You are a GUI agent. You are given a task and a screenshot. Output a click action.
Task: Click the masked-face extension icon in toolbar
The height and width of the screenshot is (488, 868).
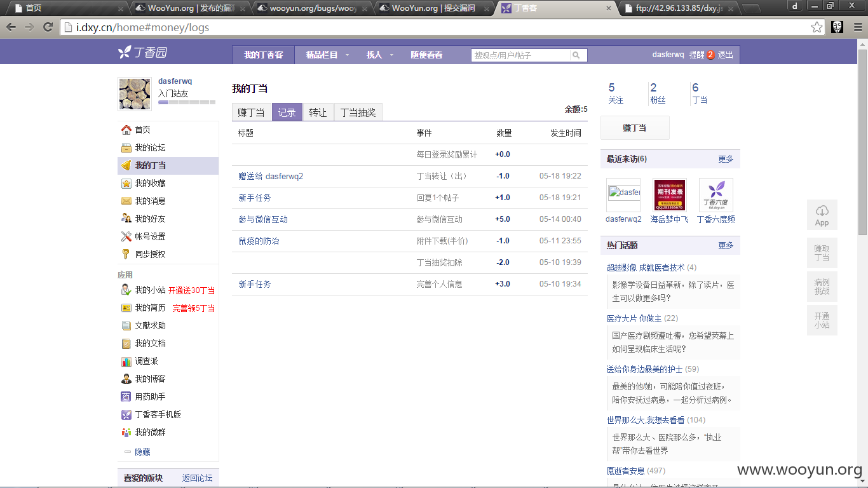click(x=837, y=27)
